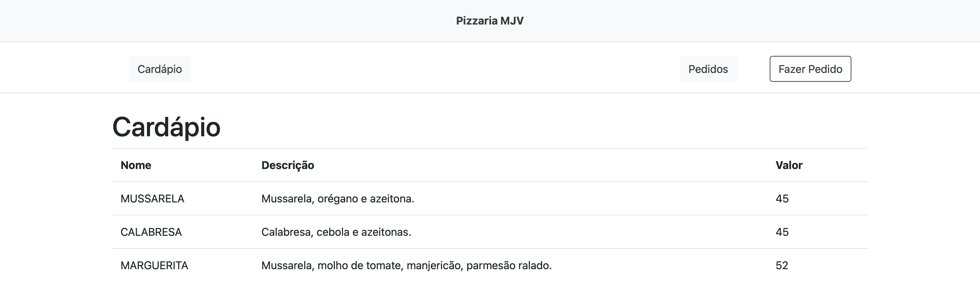The height and width of the screenshot is (291, 980).
Task: Open the Cardápio navigation tab
Action: pos(159,69)
